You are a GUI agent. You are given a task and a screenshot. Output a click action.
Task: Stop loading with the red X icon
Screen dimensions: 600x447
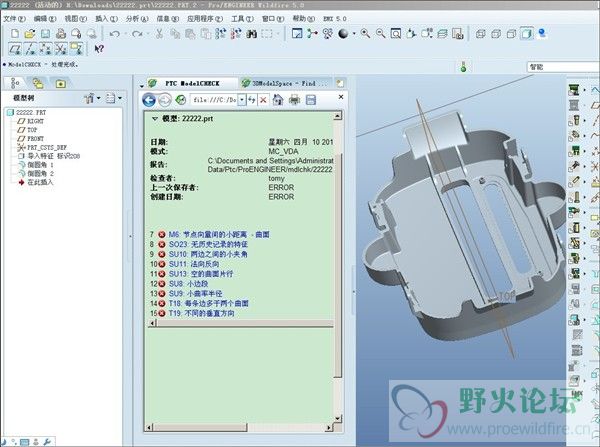click(x=263, y=100)
